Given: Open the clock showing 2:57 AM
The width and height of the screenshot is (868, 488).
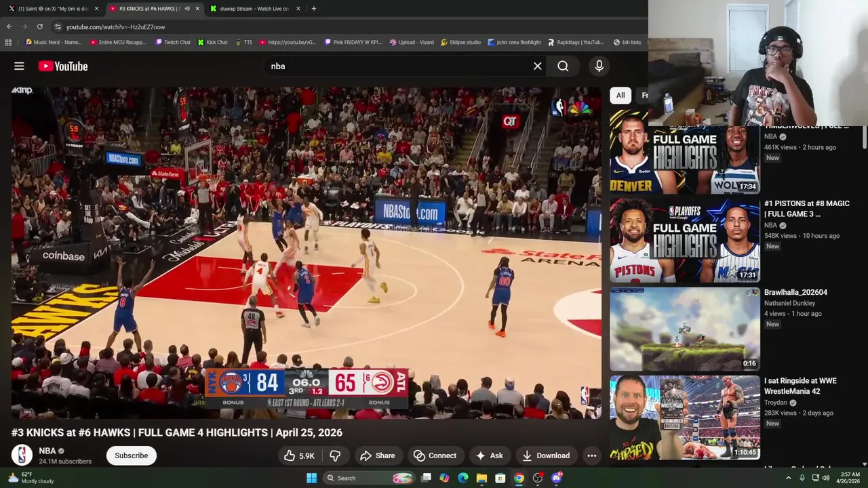Looking at the screenshot, I should pos(850,478).
